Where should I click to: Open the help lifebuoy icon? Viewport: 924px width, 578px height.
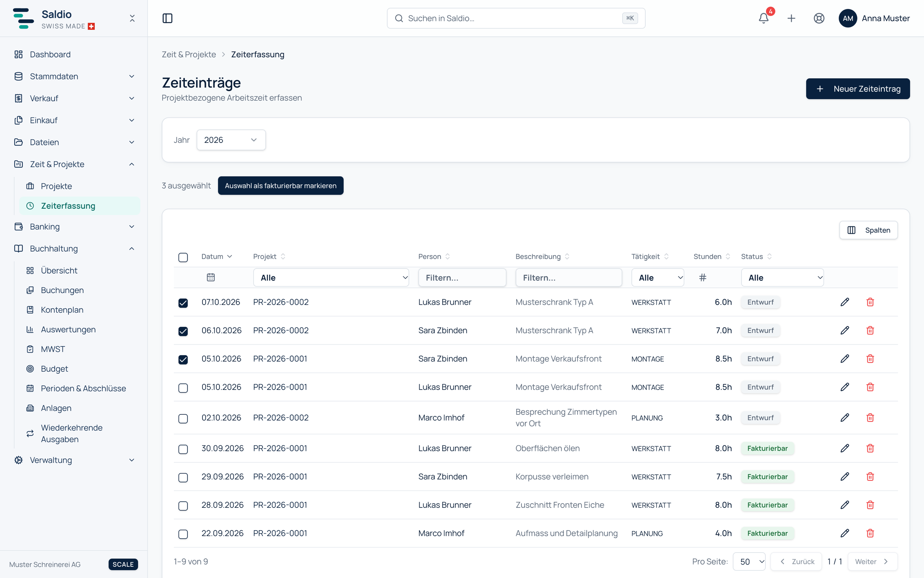pyautogui.click(x=819, y=18)
